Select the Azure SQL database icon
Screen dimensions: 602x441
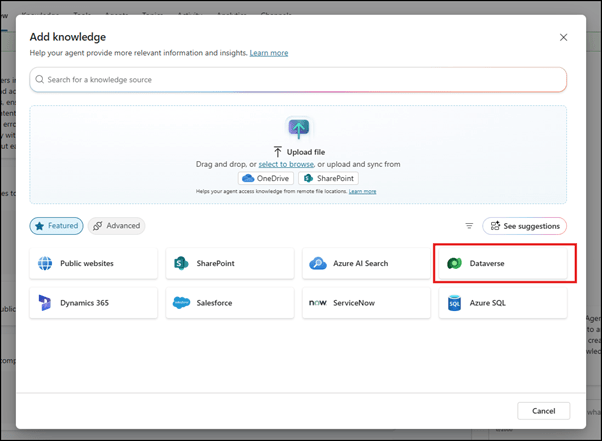pyautogui.click(x=454, y=302)
